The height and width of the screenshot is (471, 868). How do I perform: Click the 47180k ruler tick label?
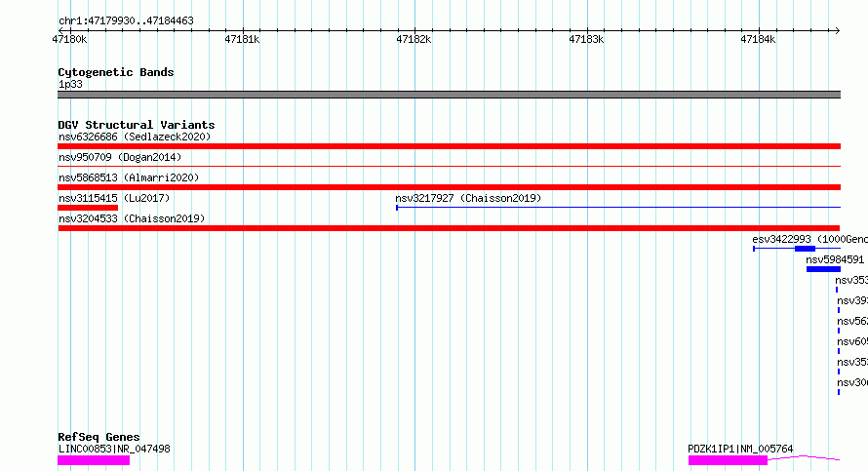click(x=69, y=39)
